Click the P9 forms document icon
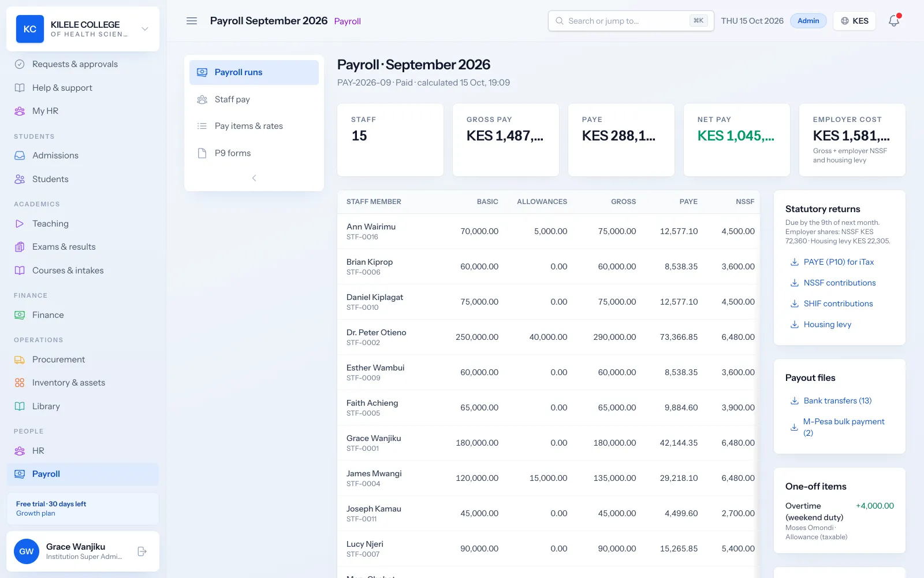This screenshot has height=578, width=924. click(x=202, y=153)
